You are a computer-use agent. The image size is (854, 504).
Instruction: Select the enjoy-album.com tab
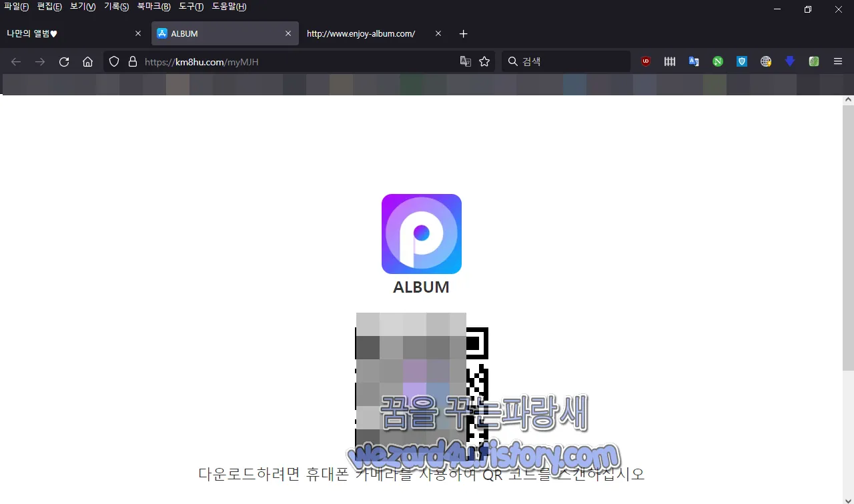pos(361,33)
